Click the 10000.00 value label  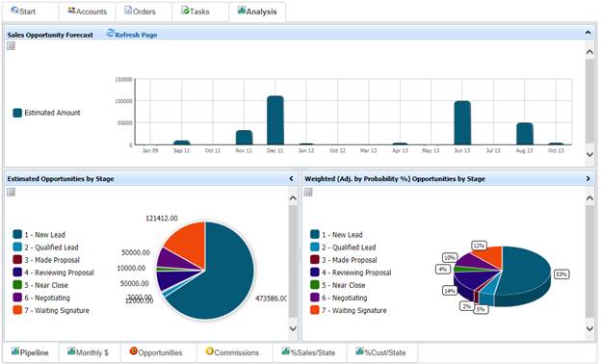(131, 268)
